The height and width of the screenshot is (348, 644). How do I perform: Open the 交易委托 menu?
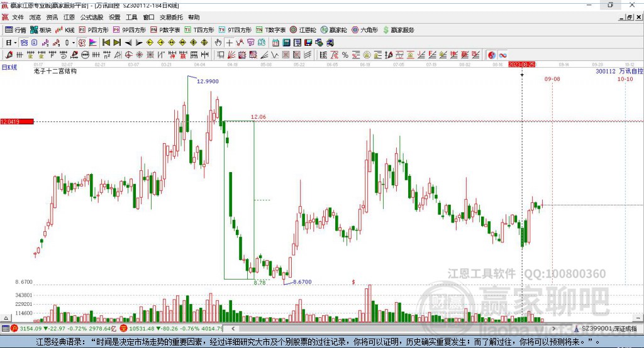click(x=171, y=17)
